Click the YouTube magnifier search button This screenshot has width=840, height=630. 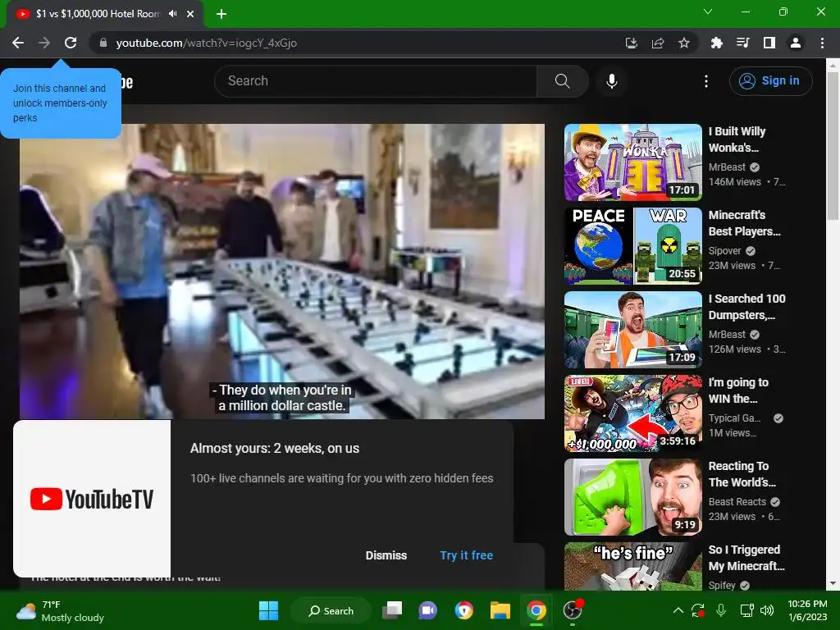click(562, 81)
